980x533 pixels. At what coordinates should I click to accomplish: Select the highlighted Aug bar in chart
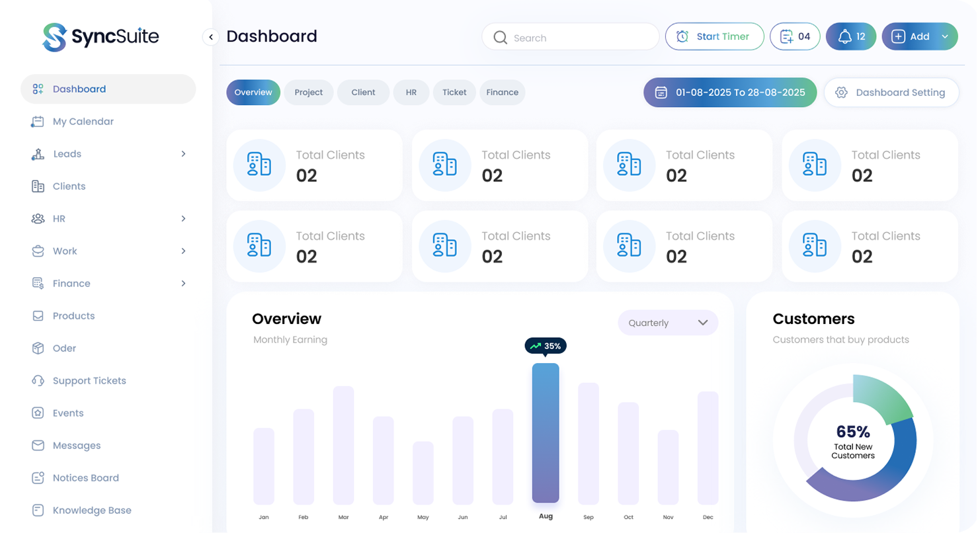[x=546, y=433]
